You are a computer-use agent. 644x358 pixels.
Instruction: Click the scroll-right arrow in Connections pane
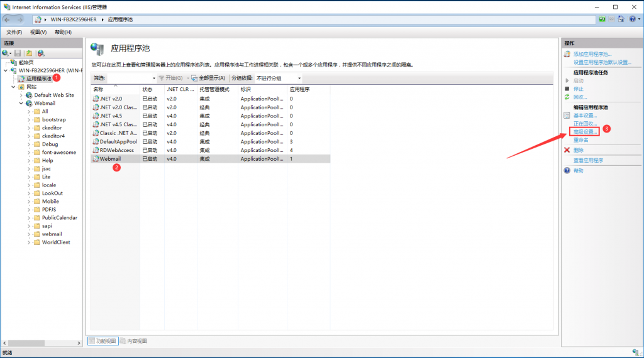point(79,343)
